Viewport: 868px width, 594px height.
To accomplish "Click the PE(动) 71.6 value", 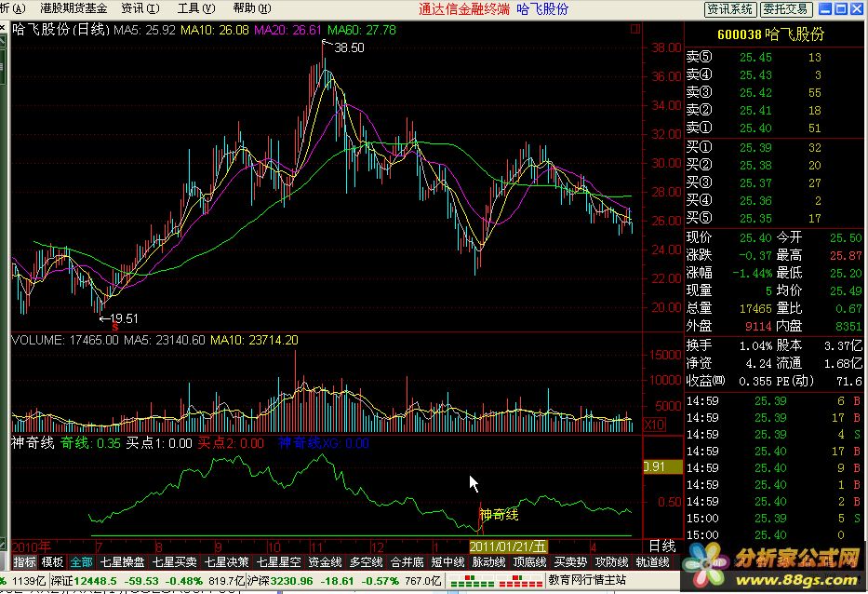I will 849,381.
